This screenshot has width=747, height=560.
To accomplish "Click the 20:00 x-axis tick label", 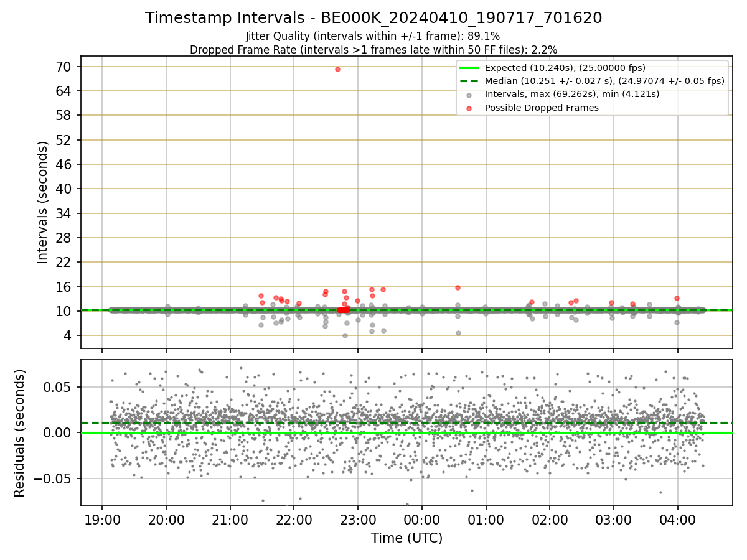I will tap(166, 520).
